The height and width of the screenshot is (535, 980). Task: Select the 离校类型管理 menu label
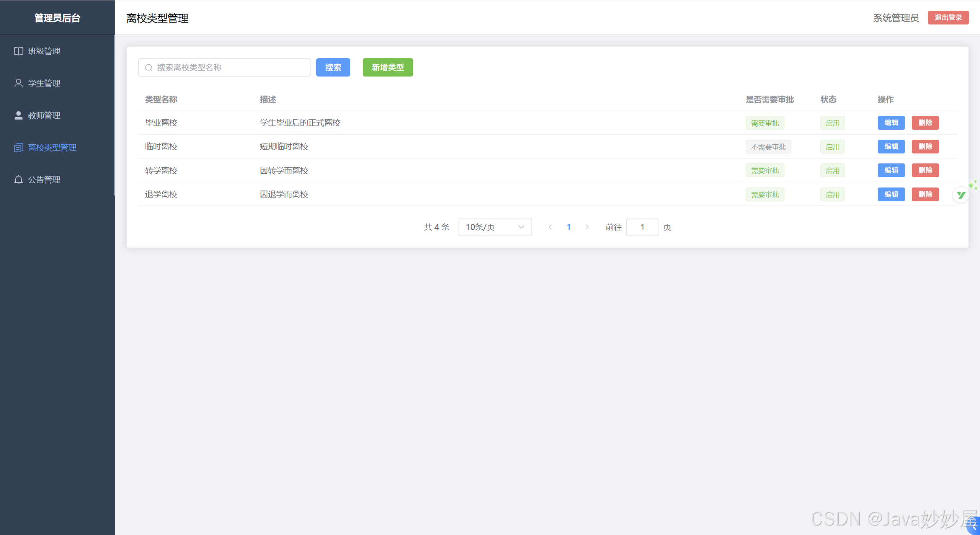(x=52, y=147)
